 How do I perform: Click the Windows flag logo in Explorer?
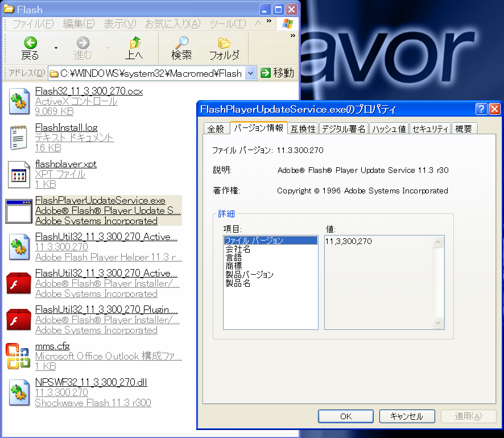[287, 24]
